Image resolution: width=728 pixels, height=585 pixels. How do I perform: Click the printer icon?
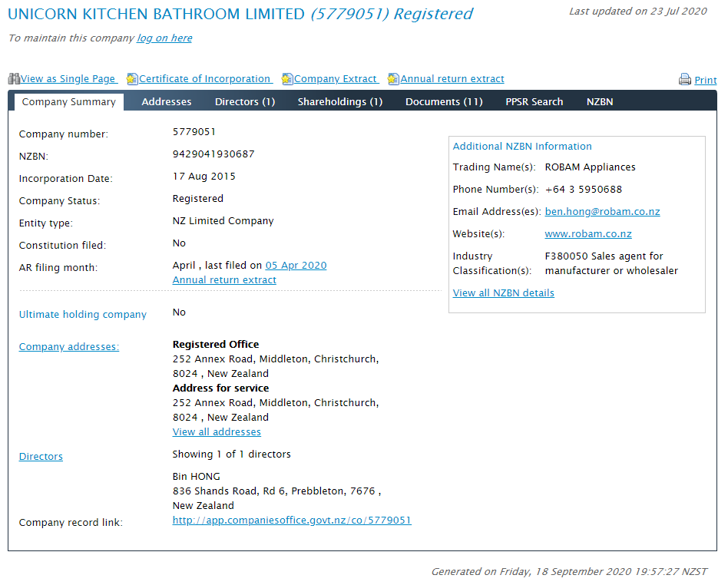[x=685, y=80]
